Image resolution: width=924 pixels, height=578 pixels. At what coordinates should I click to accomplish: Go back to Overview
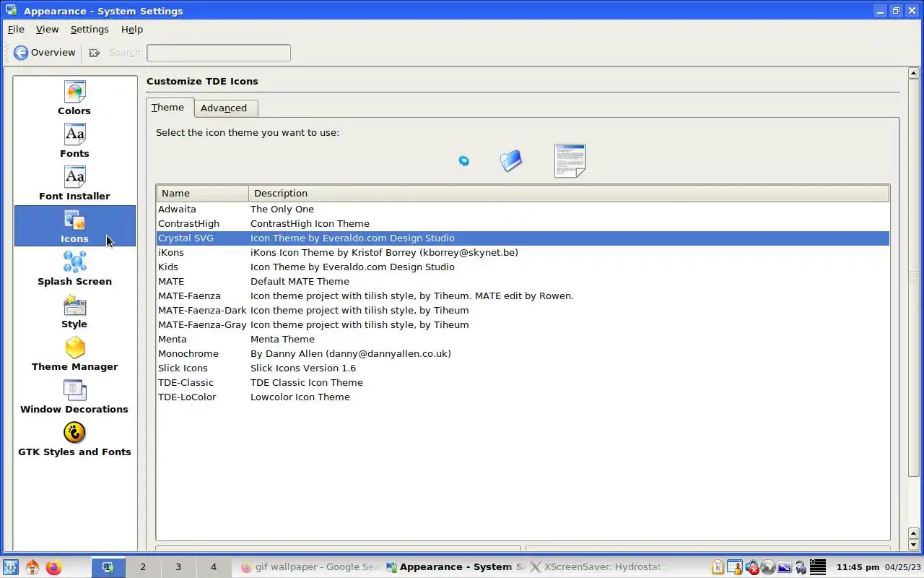click(44, 53)
